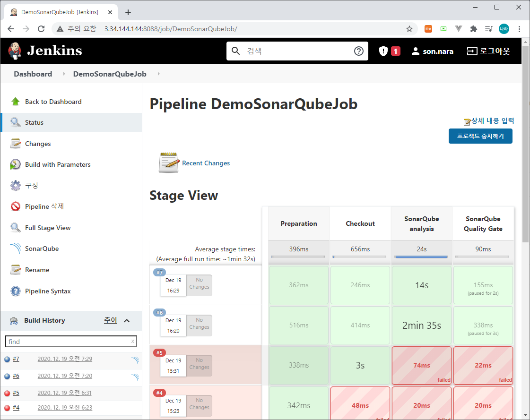
Task: Click the failed 74ms stage cell
Action: click(422, 366)
